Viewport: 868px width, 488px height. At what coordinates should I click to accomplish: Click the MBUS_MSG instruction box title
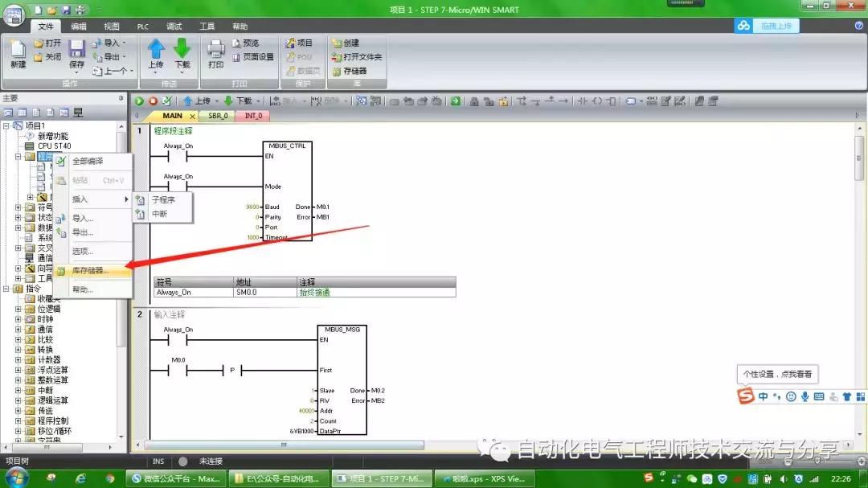click(342, 329)
